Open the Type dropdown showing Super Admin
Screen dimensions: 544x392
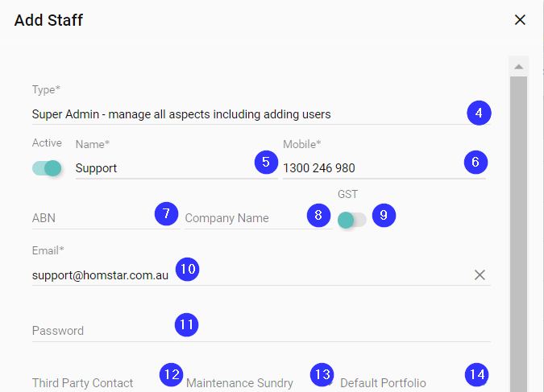pos(242,114)
